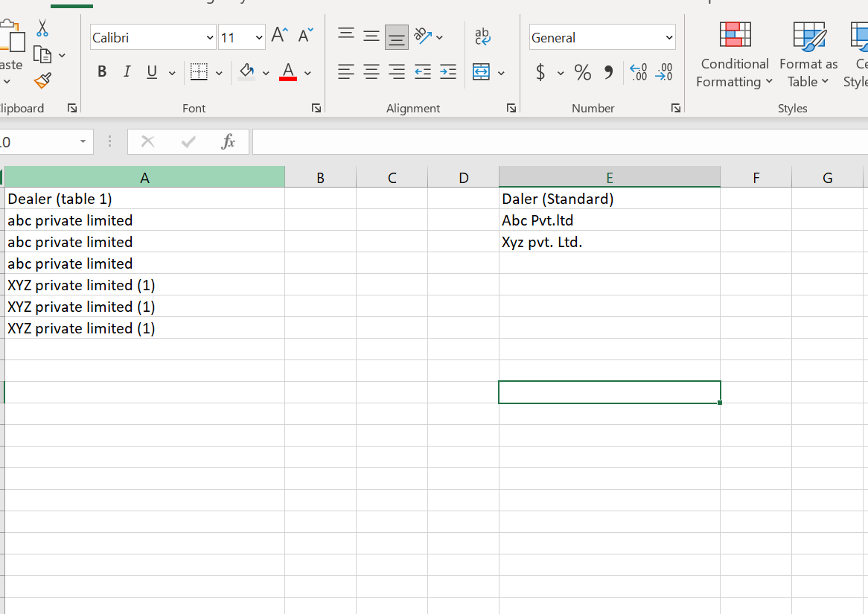Open the font size 11 dropdown
The image size is (868, 614).
pos(258,38)
